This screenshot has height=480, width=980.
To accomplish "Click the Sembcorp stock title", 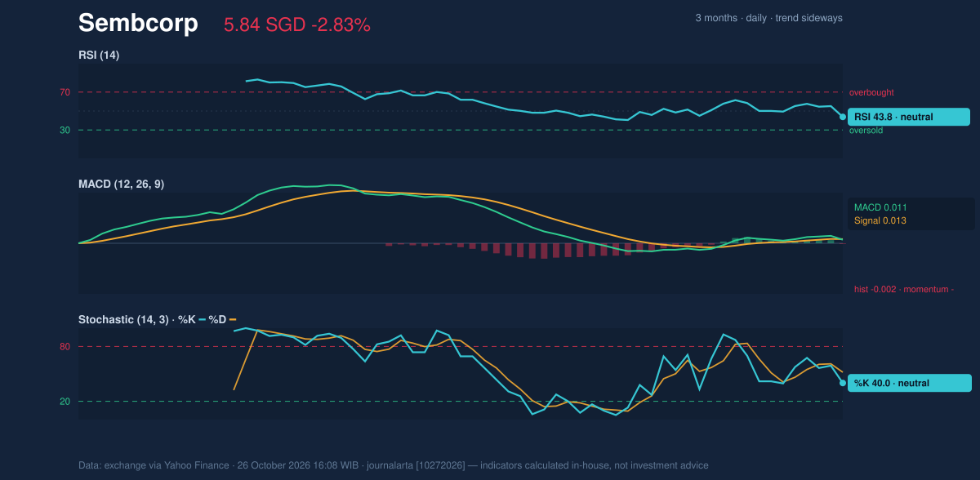I will [x=138, y=24].
